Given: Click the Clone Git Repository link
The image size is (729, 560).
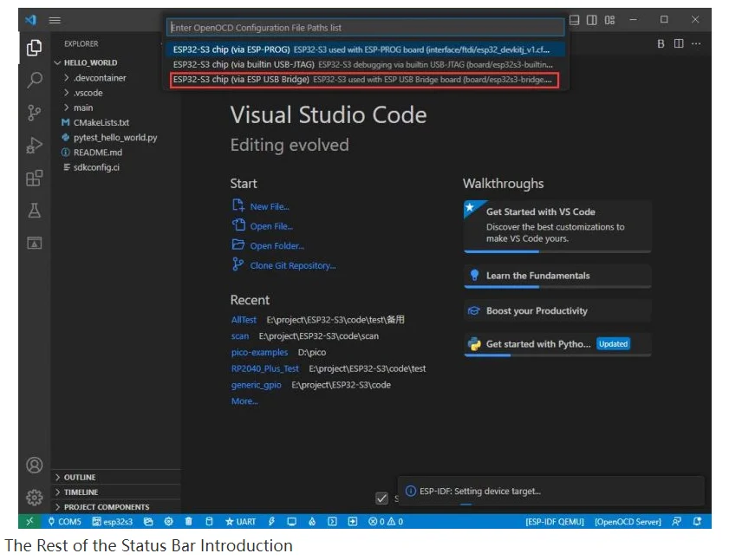Looking at the screenshot, I should (293, 265).
